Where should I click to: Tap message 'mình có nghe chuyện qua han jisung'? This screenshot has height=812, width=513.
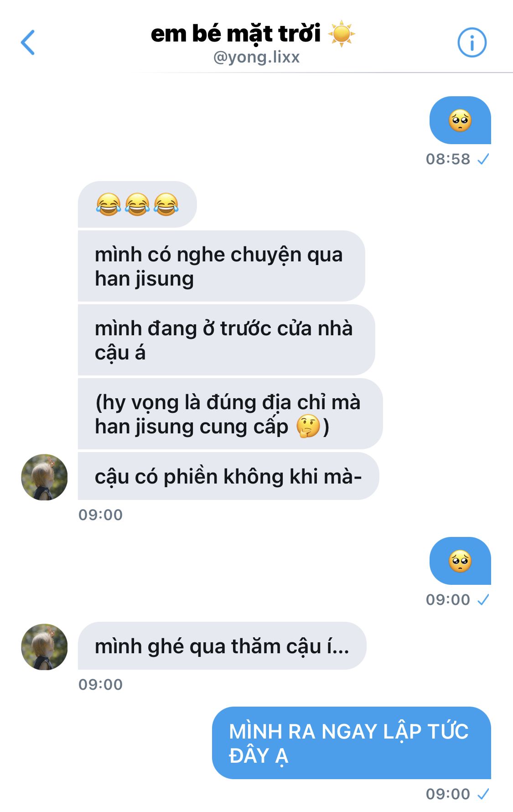pos(221,266)
